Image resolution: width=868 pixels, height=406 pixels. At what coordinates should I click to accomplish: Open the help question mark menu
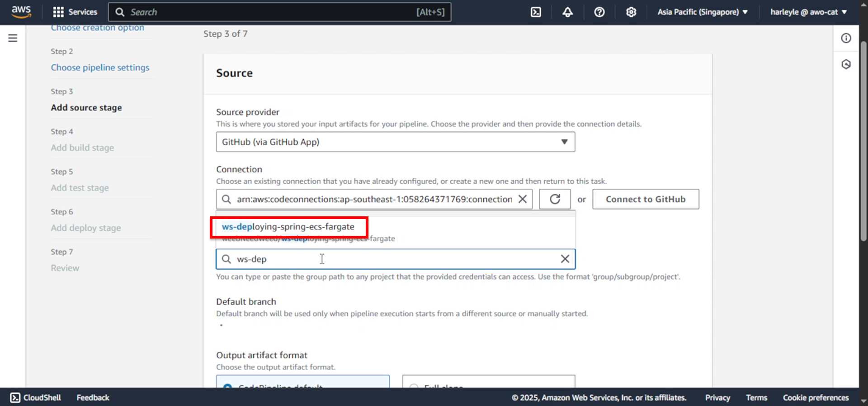(x=599, y=12)
